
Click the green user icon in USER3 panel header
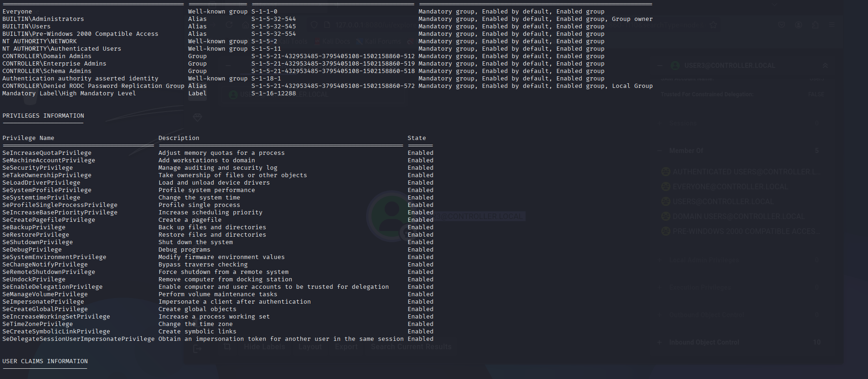click(x=675, y=66)
